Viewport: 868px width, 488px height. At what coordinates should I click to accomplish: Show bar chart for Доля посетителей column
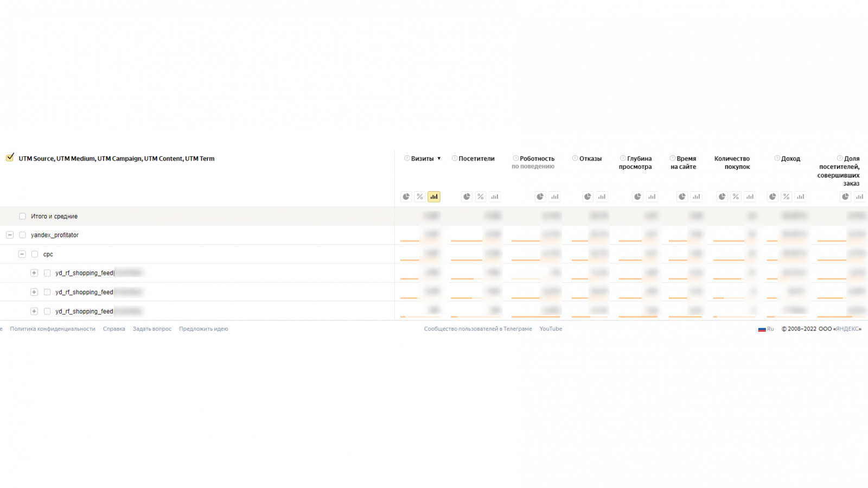click(860, 197)
